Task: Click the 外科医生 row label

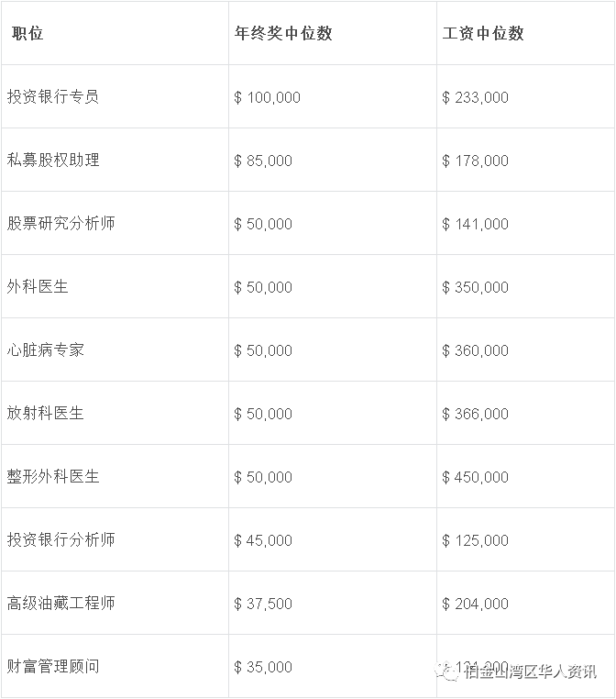Action: pyautogui.click(x=38, y=286)
